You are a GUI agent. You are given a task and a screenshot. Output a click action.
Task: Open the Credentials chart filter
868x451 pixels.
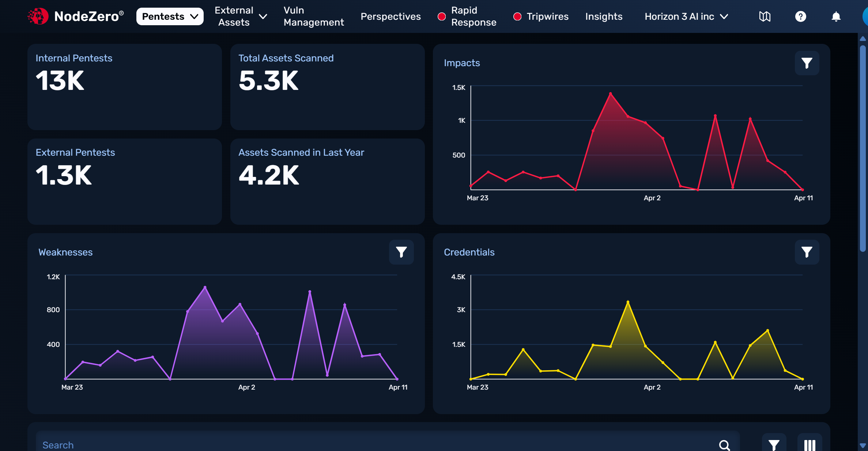pyautogui.click(x=807, y=252)
